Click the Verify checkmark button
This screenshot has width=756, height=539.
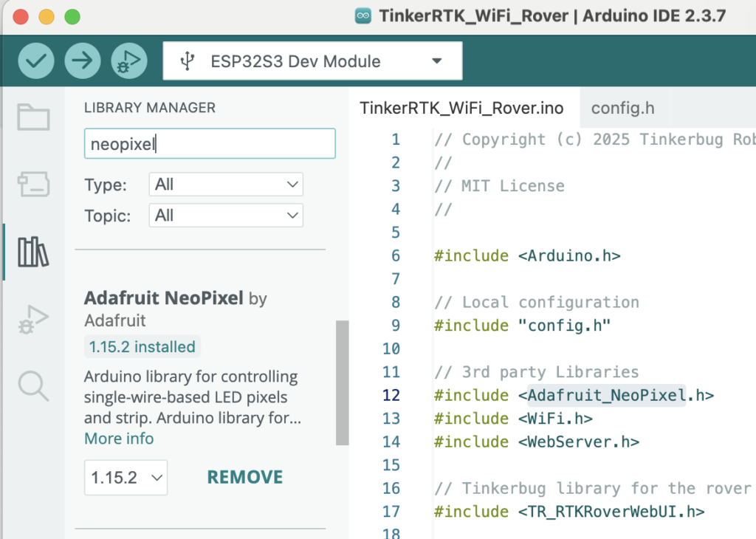click(35, 61)
